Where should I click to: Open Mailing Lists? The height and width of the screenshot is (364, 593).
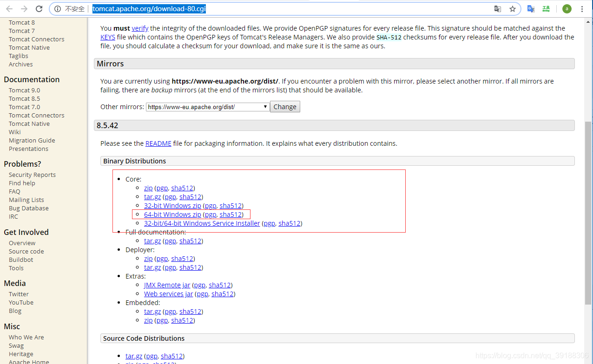pos(26,200)
